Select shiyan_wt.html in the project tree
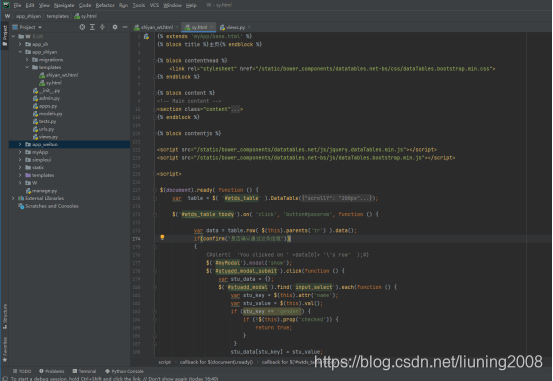The image size is (553, 381). coord(59,75)
